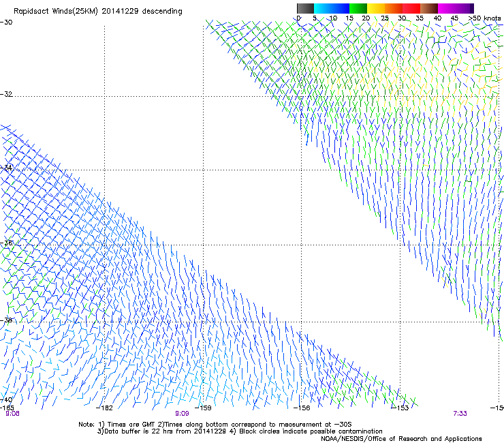This screenshot has height=443, width=504.
Task: Click the red 30-35 knots color swatch
Action: click(411, 8)
